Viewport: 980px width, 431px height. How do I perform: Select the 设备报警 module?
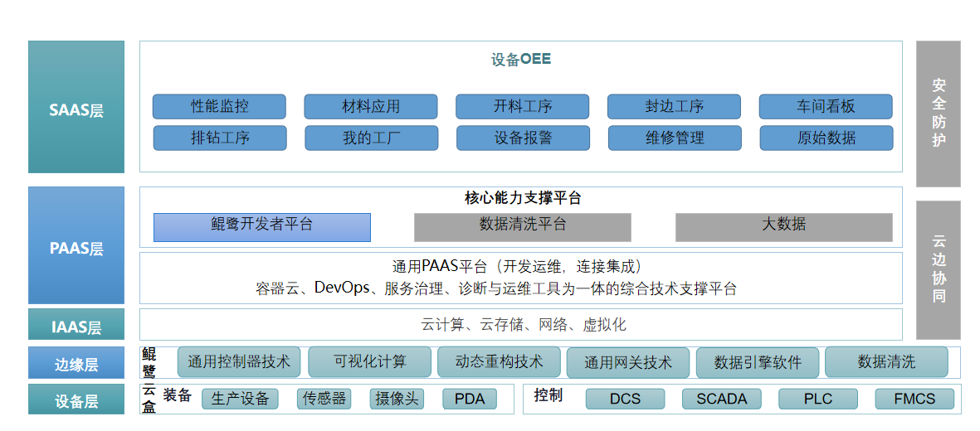[x=523, y=138]
